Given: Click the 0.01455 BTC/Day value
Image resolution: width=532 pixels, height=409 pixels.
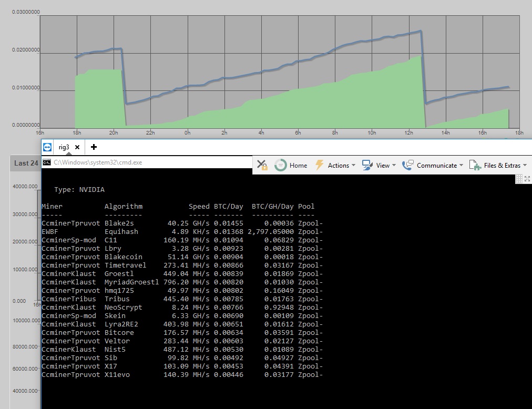Looking at the screenshot, I should point(228,223).
